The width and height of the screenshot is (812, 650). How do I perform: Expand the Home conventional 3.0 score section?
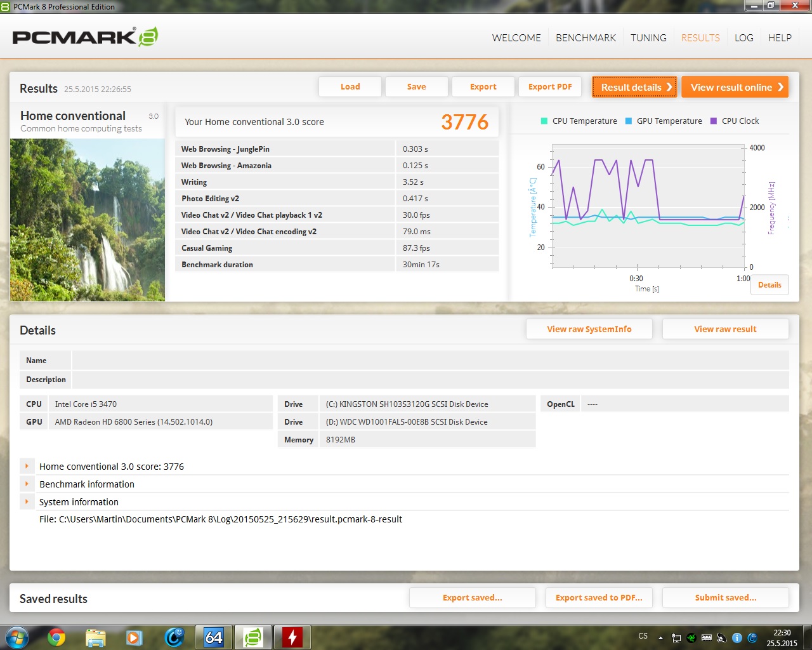click(x=27, y=466)
